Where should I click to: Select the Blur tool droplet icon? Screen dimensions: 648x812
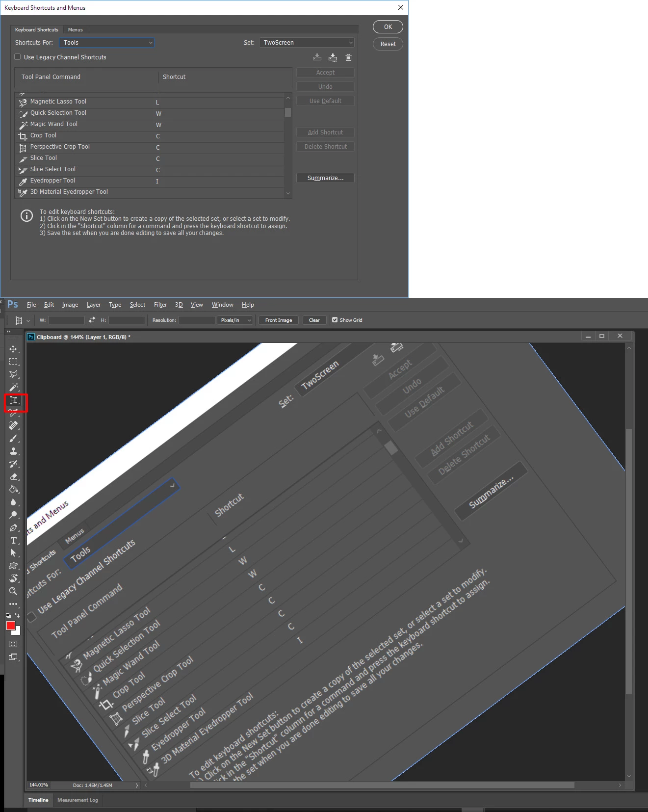pyautogui.click(x=13, y=502)
